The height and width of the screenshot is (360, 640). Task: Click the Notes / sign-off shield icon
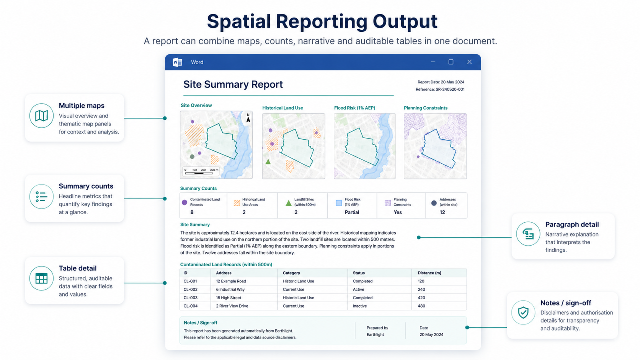(x=523, y=313)
